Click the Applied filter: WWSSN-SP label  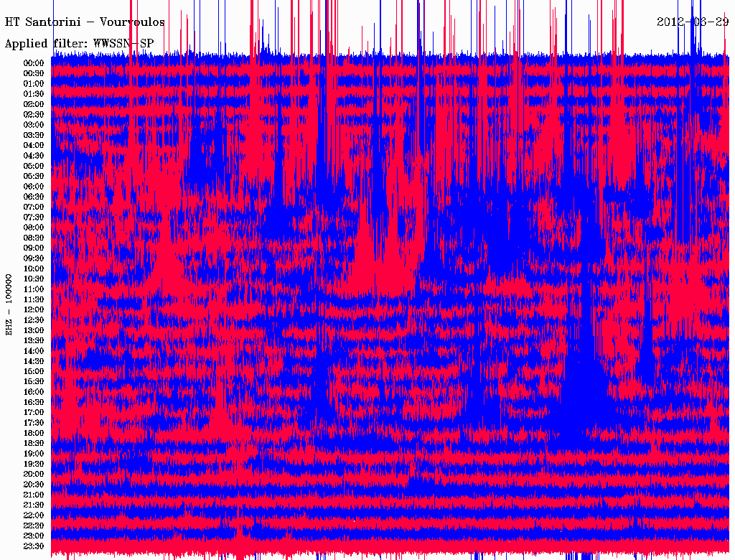coord(79,44)
